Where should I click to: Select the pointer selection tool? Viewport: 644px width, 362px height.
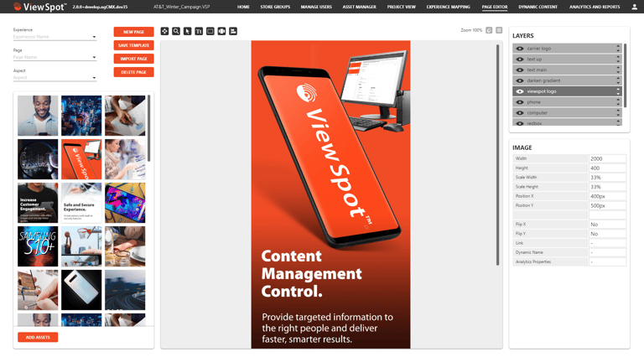187,31
